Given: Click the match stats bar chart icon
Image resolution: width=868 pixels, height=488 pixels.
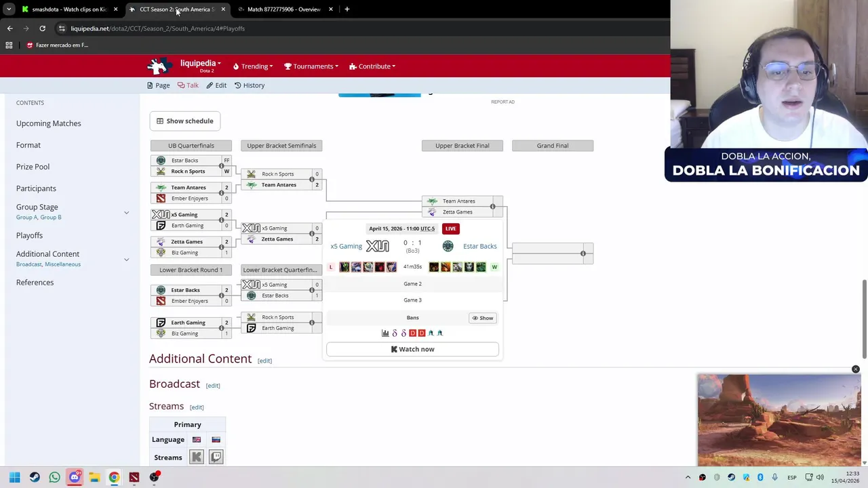Looking at the screenshot, I should (x=385, y=333).
